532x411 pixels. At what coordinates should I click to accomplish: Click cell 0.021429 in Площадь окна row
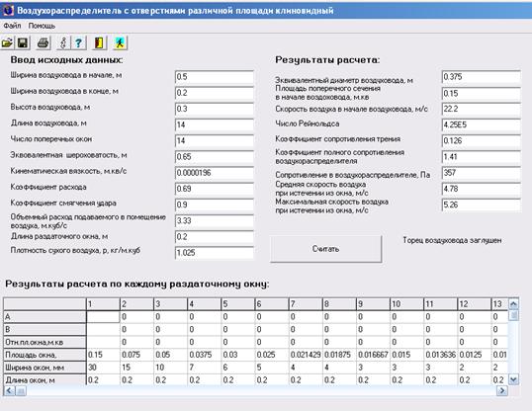306,355
